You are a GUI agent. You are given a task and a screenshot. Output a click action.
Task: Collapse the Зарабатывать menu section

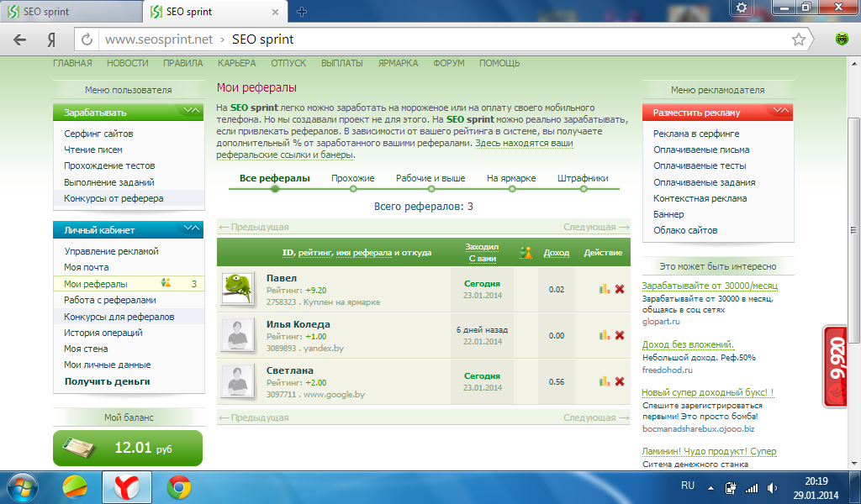tap(192, 112)
